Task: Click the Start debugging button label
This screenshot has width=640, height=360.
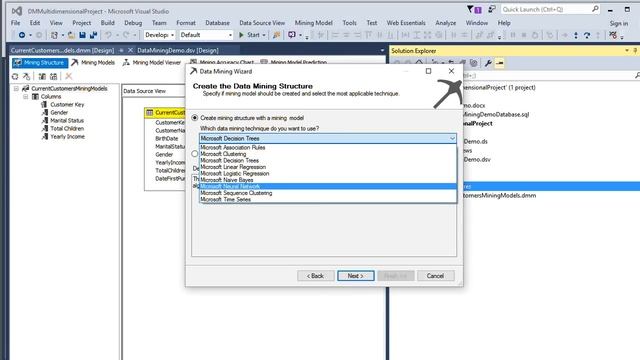Action: click(253, 35)
